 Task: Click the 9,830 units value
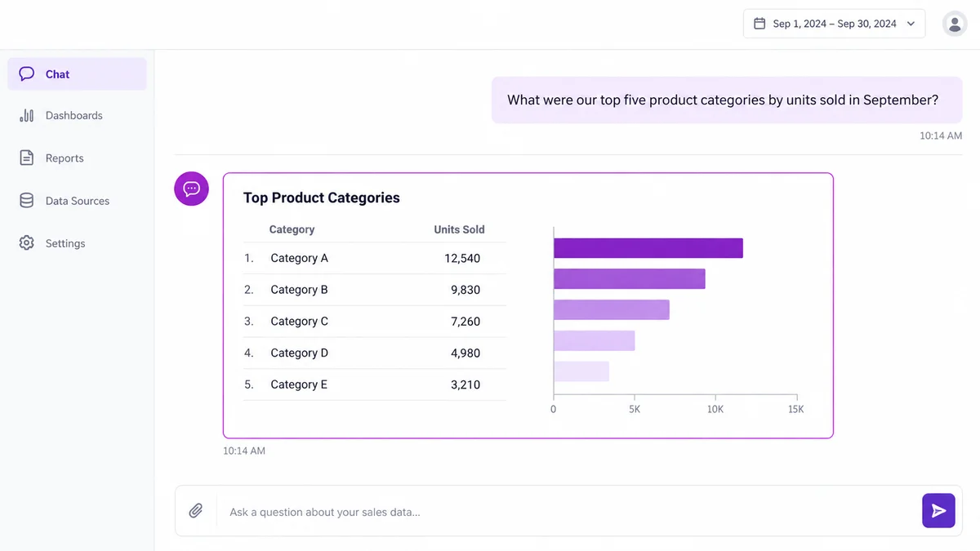coord(465,290)
